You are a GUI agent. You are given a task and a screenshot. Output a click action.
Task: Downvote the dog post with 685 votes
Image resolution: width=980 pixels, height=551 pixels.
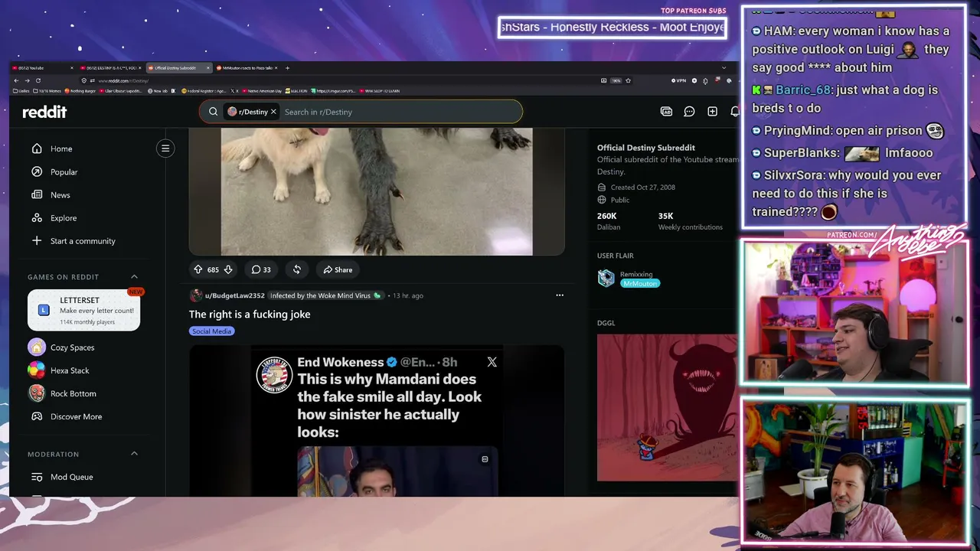tap(227, 269)
